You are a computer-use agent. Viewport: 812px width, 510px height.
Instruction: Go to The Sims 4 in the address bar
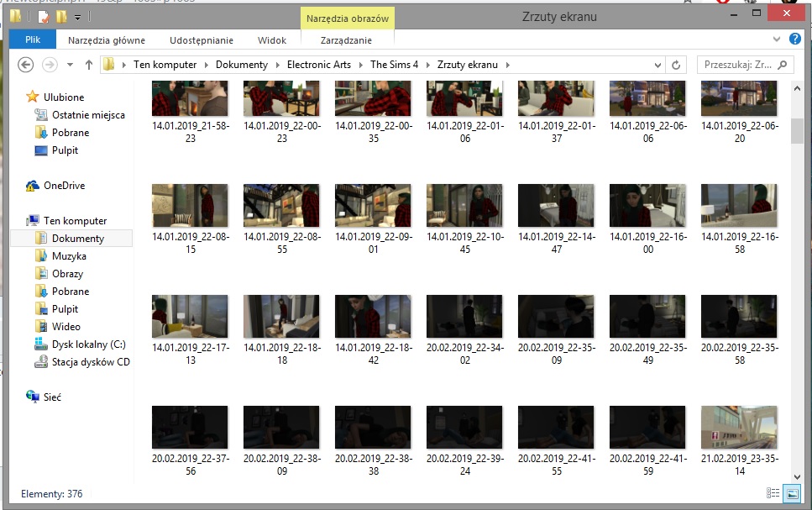(x=394, y=65)
